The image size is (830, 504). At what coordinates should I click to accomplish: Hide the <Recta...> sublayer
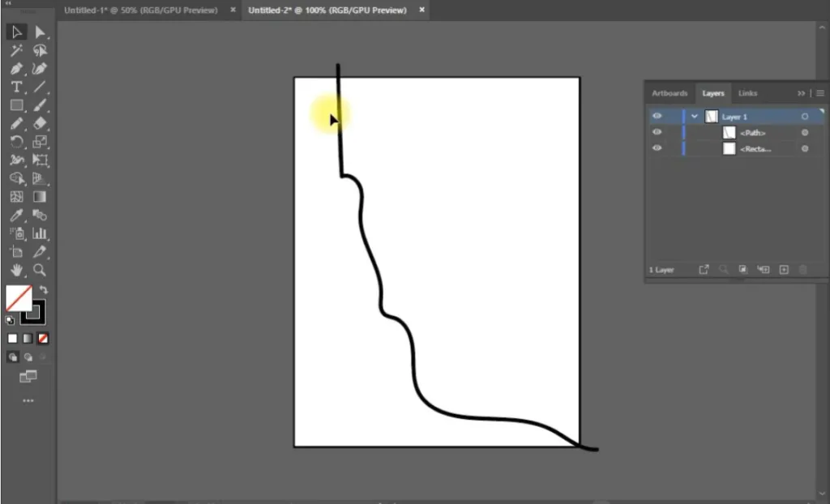tap(657, 148)
